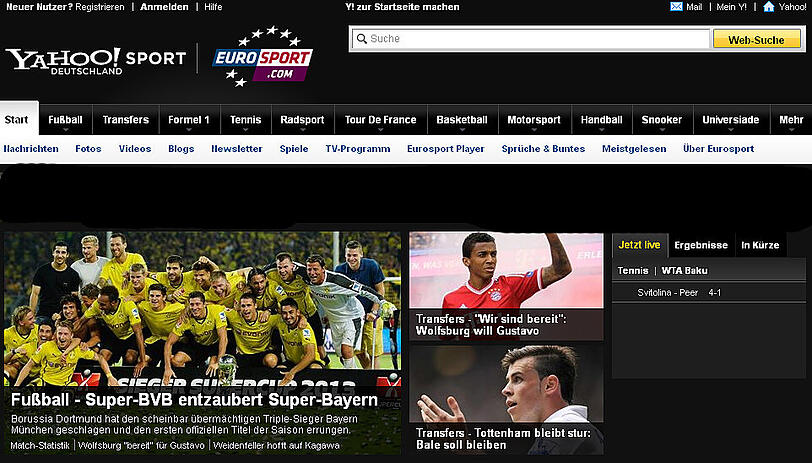Viewport: 812px width, 463px height.
Task: Switch to the In Kürze tab
Action: (760, 245)
